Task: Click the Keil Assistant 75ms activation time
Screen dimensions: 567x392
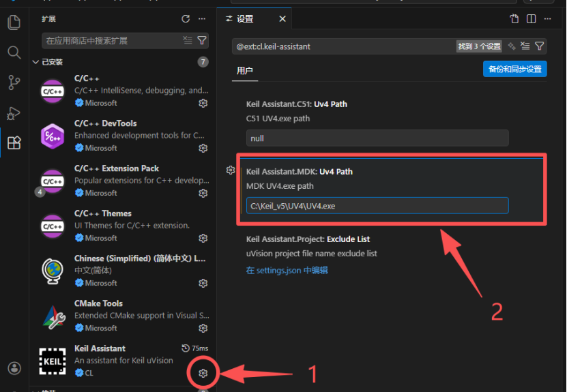Action: pyautogui.click(x=195, y=348)
